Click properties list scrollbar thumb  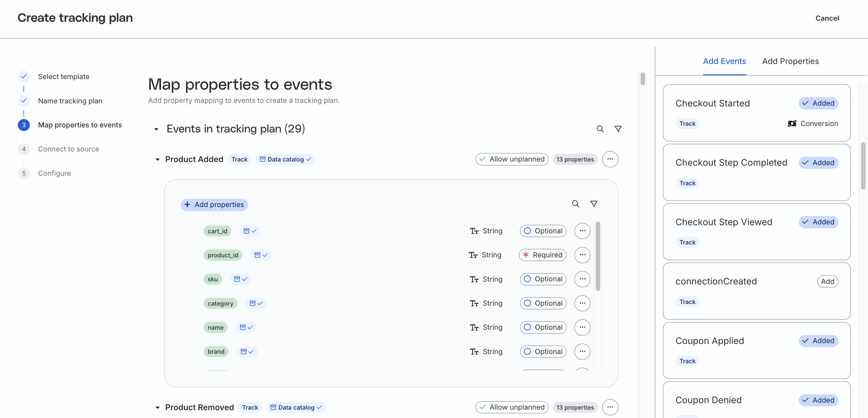(x=598, y=256)
